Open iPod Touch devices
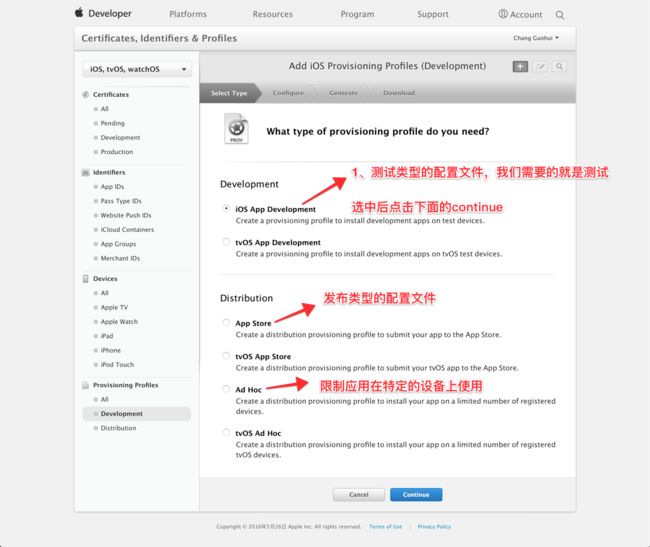 (x=117, y=365)
